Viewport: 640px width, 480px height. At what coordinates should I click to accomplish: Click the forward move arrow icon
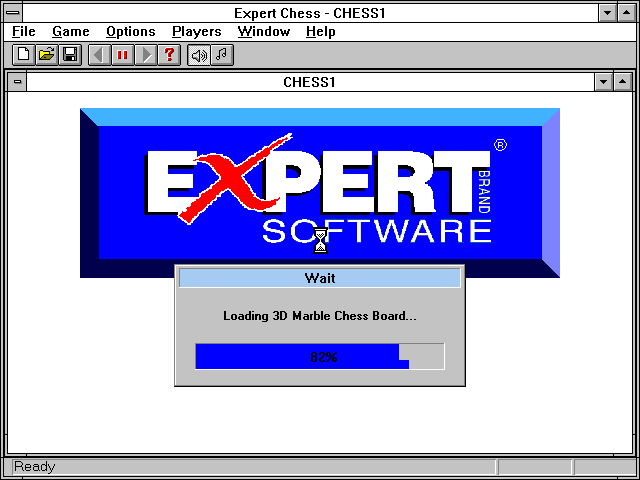click(147, 54)
